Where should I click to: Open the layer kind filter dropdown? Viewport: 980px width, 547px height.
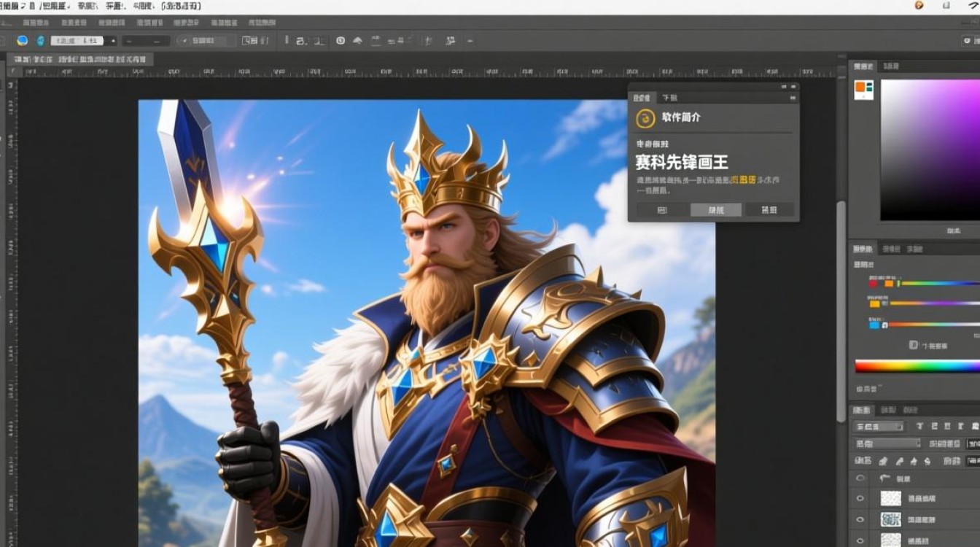coord(879,427)
